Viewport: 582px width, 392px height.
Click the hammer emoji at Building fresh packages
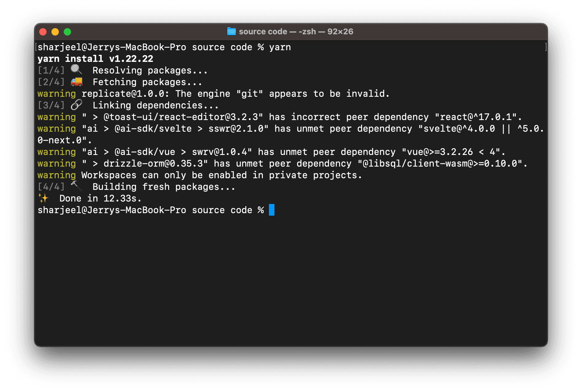point(76,187)
